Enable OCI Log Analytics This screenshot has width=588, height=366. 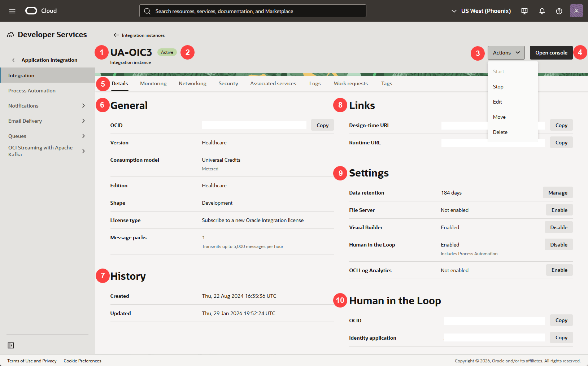559,270
